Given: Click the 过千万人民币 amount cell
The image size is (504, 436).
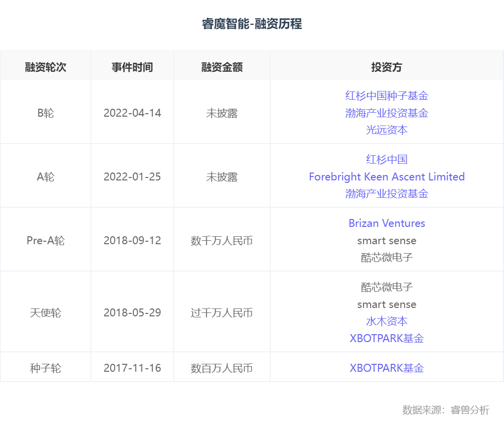Looking at the screenshot, I should pyautogui.click(x=222, y=312).
